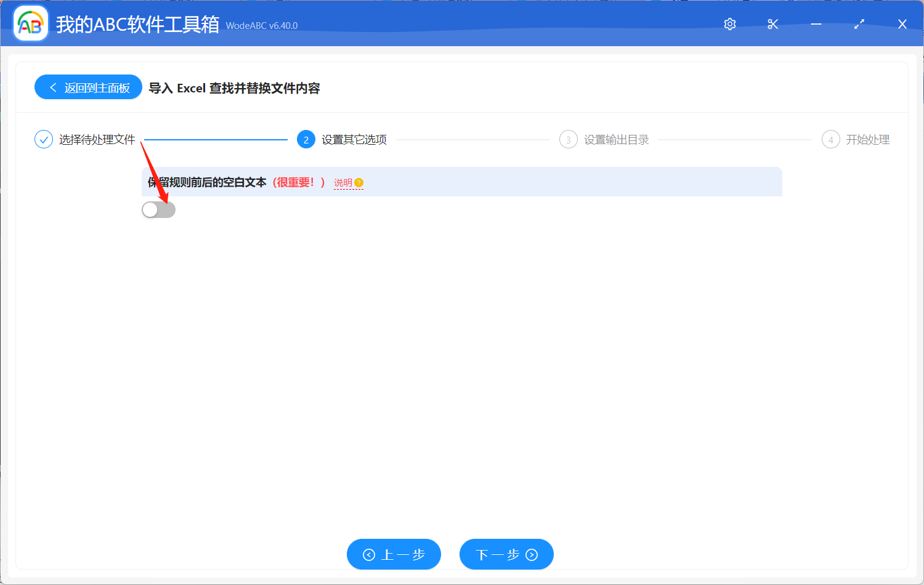Enable the 保留规则前后的空白文本 switch
Viewport: 924px width, 585px height.
pyautogui.click(x=158, y=209)
